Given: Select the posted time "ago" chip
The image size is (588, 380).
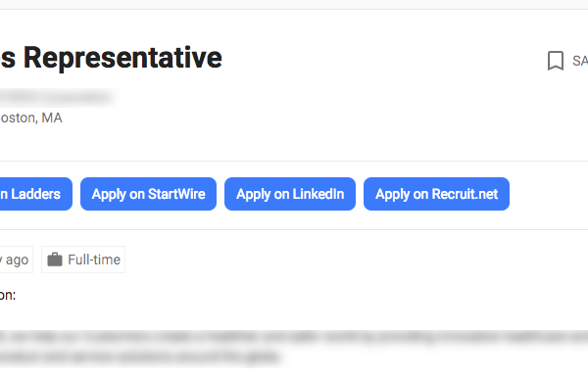Looking at the screenshot, I should coord(17,260).
